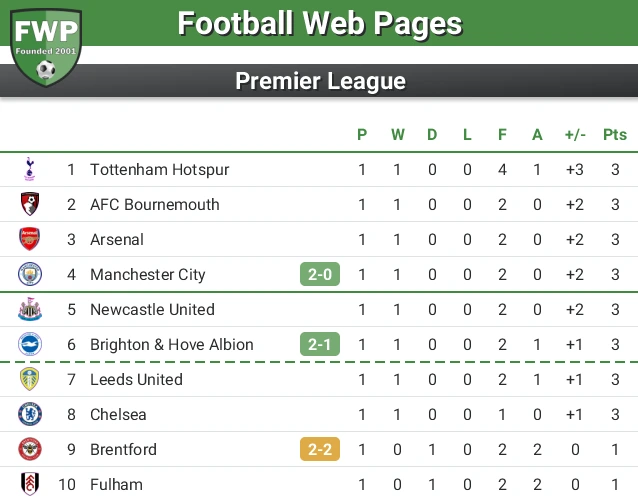Click the Brighton & Hove Albion crest
The image size is (638, 500).
[x=30, y=344]
